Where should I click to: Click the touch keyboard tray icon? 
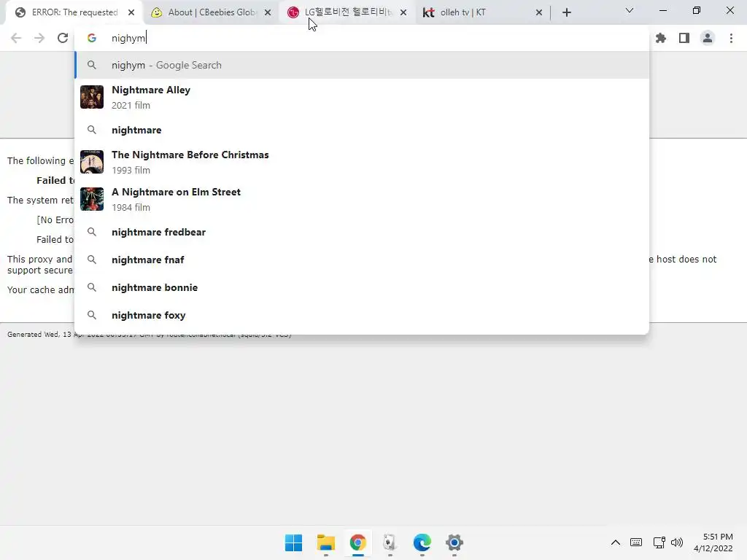tap(636, 542)
